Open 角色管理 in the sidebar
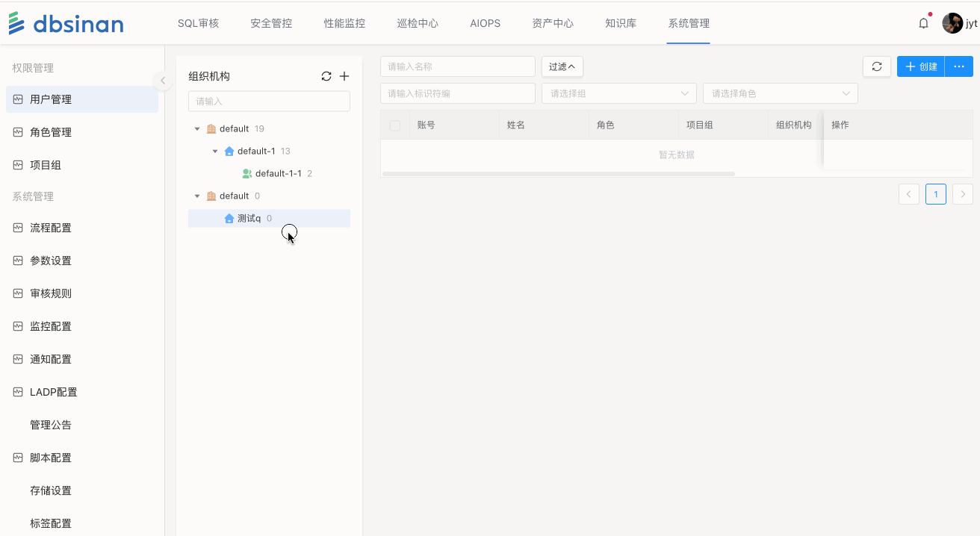Viewport: 980px width, 536px height. point(51,132)
